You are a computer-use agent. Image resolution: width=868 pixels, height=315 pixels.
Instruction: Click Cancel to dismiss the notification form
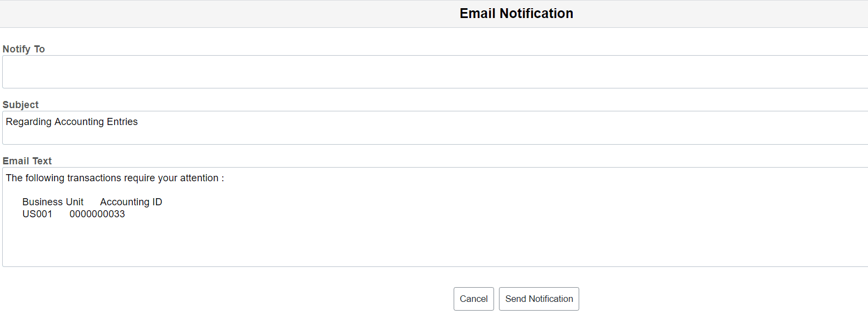(473, 299)
